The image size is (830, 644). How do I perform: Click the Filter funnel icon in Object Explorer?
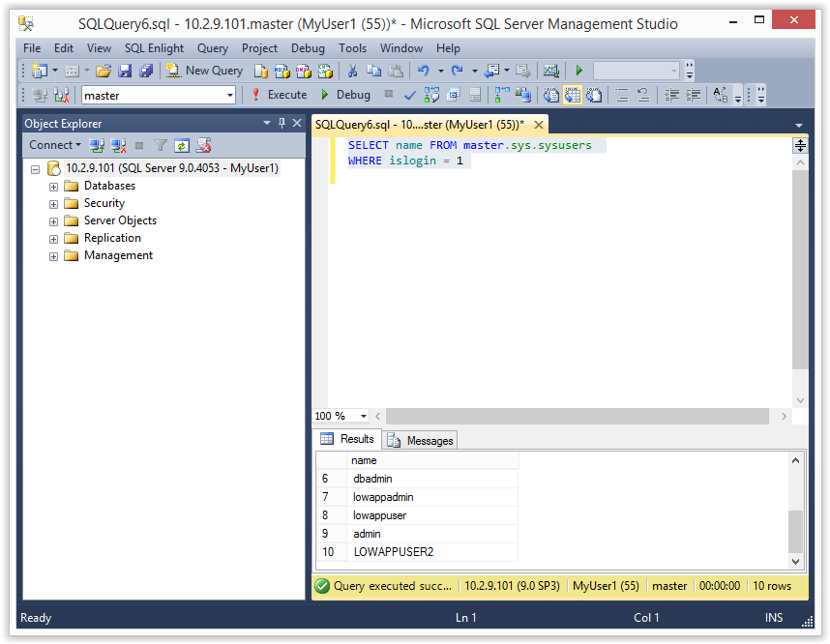point(161,145)
